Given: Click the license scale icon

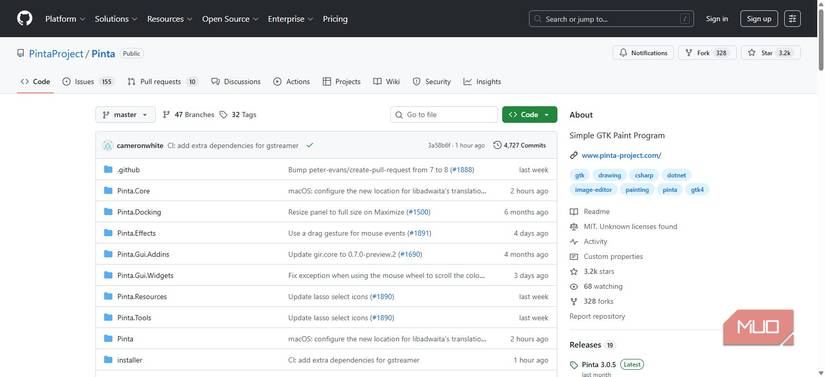Looking at the screenshot, I should [x=574, y=227].
